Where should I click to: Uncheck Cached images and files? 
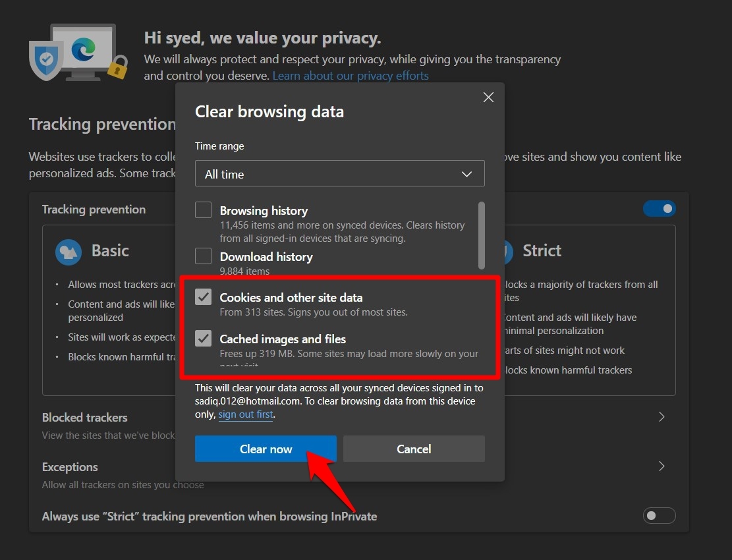pos(204,339)
